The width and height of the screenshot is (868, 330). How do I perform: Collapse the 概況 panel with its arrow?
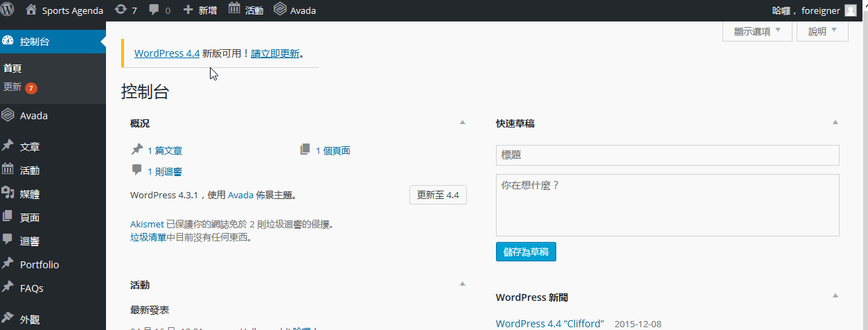point(463,123)
